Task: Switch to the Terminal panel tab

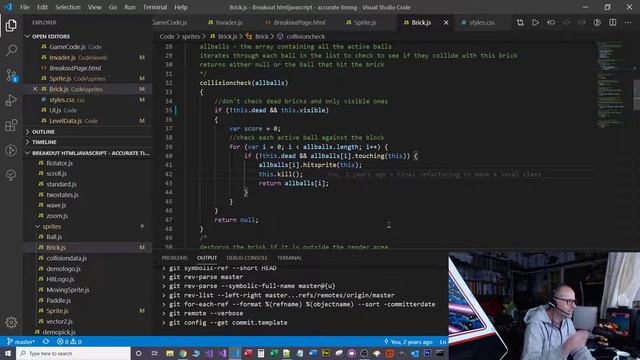Action: pyautogui.click(x=289, y=258)
